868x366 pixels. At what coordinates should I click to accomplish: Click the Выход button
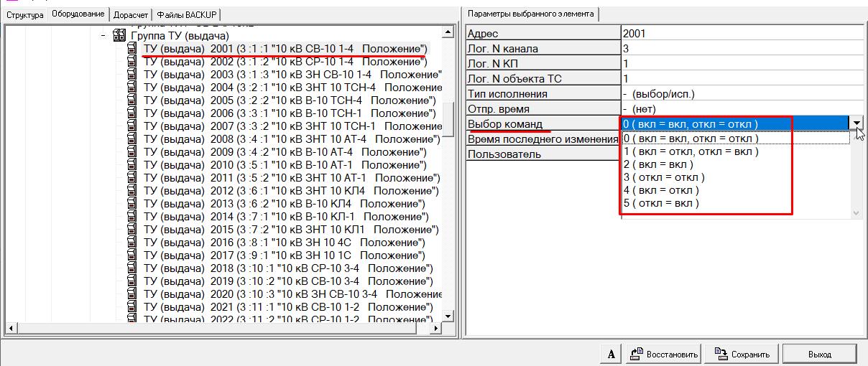point(819,354)
